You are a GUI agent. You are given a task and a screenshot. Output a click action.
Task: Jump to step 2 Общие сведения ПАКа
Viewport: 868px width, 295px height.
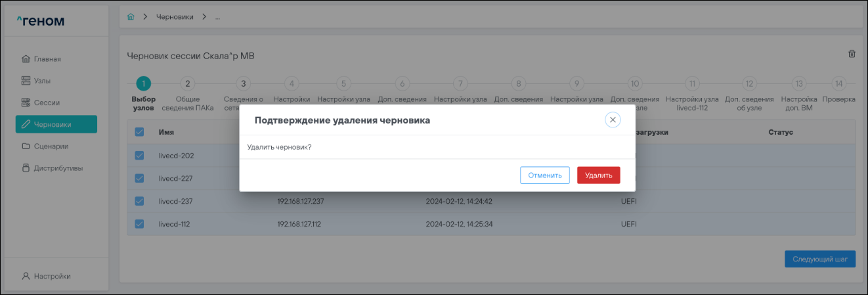[x=187, y=83]
